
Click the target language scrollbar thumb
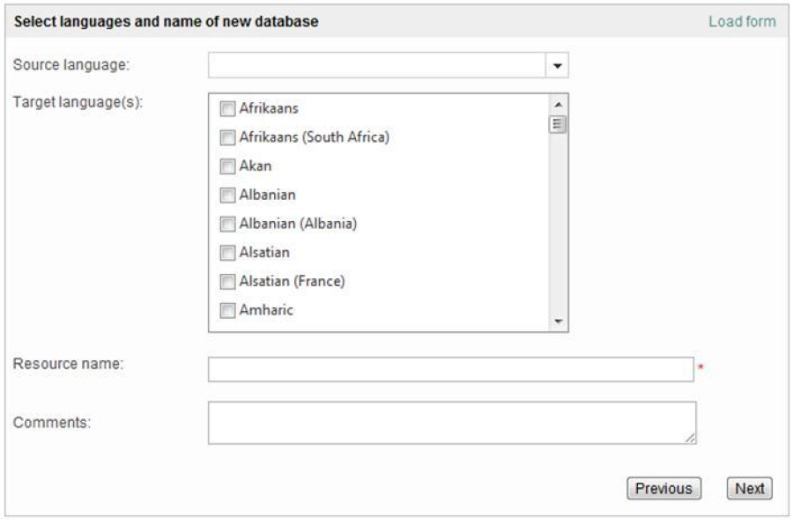[557, 123]
